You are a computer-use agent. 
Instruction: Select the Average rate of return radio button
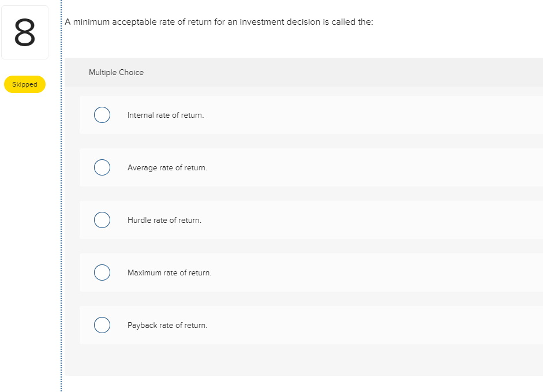[x=102, y=167]
